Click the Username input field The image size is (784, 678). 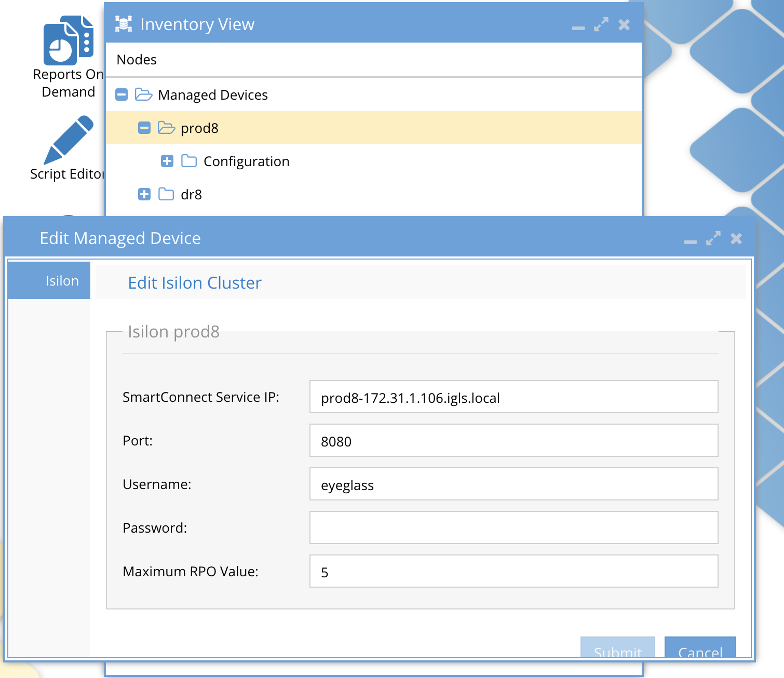(514, 484)
